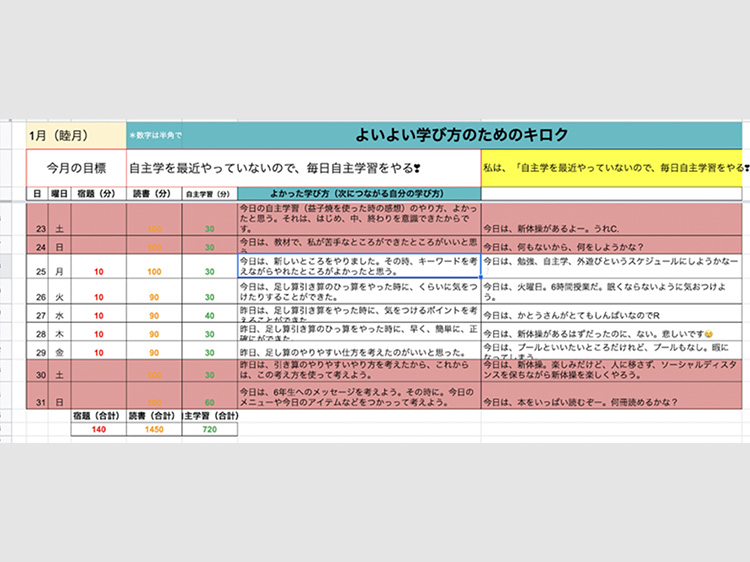The image size is (750, 562).
Task: Click the 今月の目標 label cell
Action: (x=76, y=168)
